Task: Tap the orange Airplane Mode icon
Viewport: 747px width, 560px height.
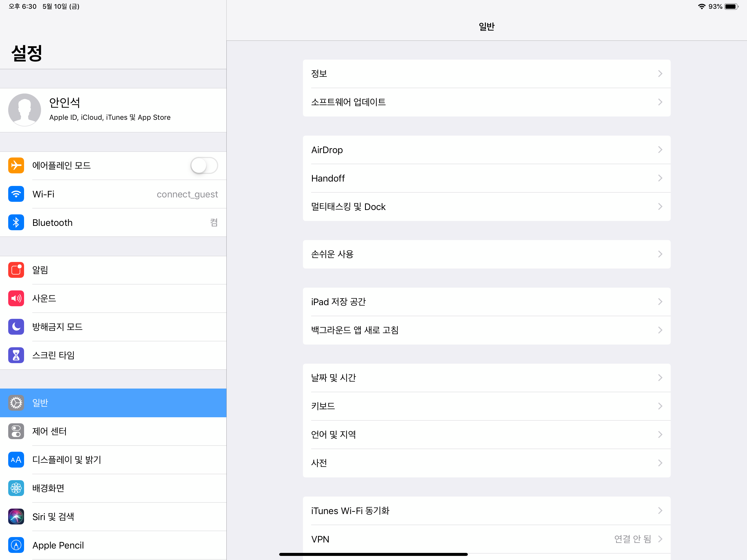Action: click(x=16, y=165)
